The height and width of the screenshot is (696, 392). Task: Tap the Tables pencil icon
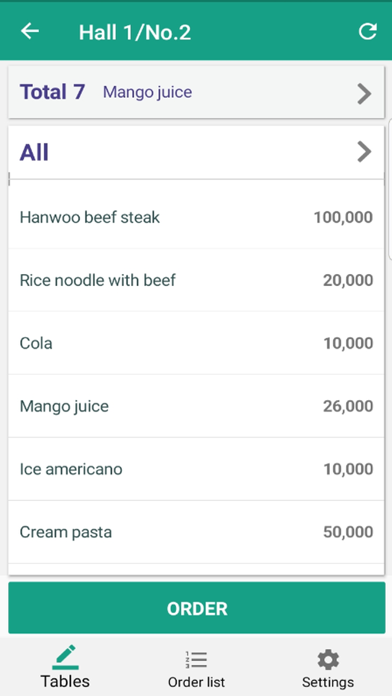pos(65,657)
